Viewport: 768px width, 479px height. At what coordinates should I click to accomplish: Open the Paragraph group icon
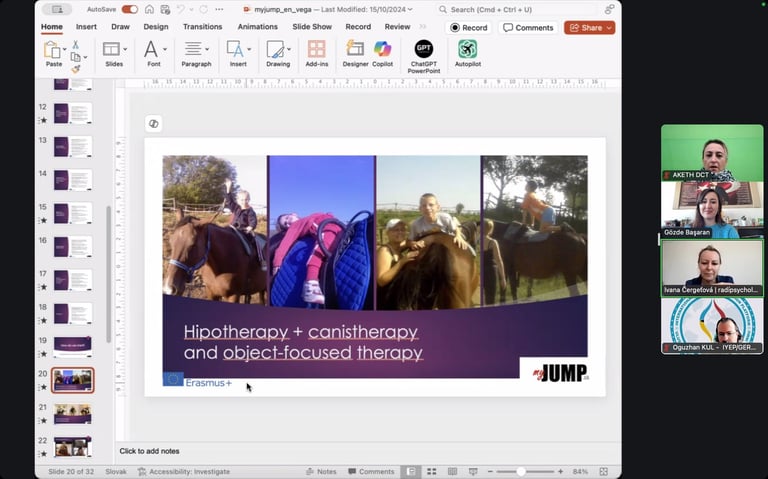pyautogui.click(x=193, y=49)
